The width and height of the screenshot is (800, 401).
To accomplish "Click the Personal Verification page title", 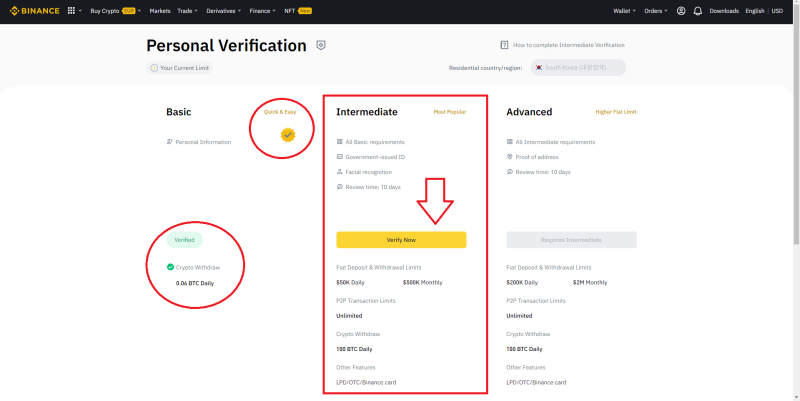I will (x=226, y=45).
